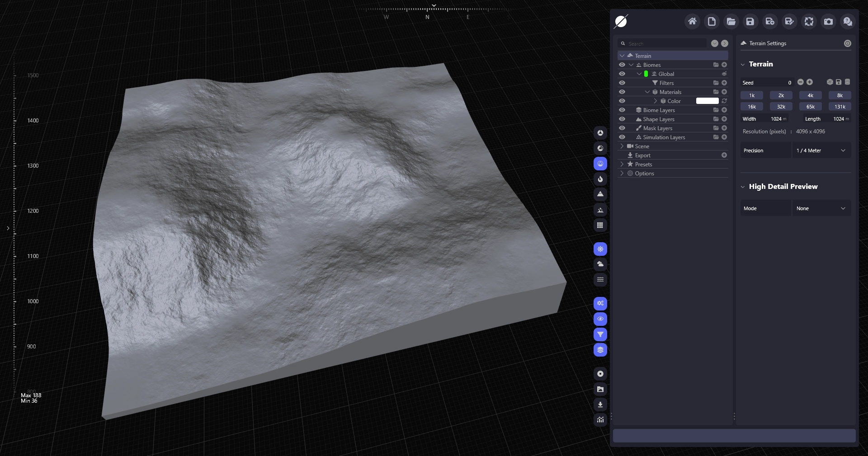The image size is (868, 456).
Task: Click the white Color material swatch
Action: point(707,101)
